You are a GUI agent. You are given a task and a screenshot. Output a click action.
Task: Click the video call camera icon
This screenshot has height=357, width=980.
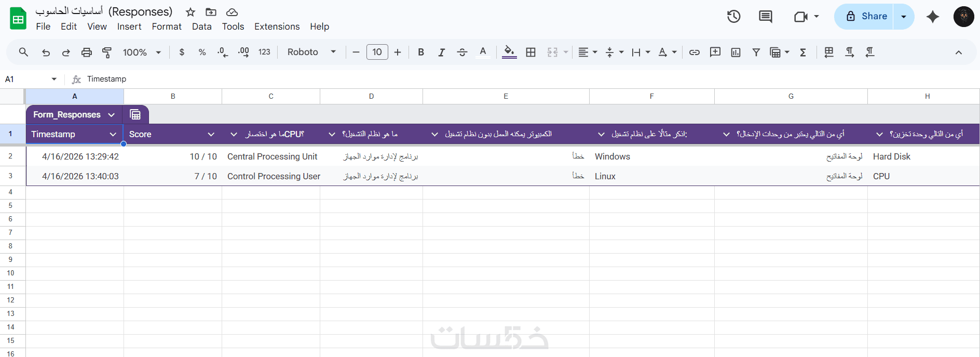(x=801, y=17)
